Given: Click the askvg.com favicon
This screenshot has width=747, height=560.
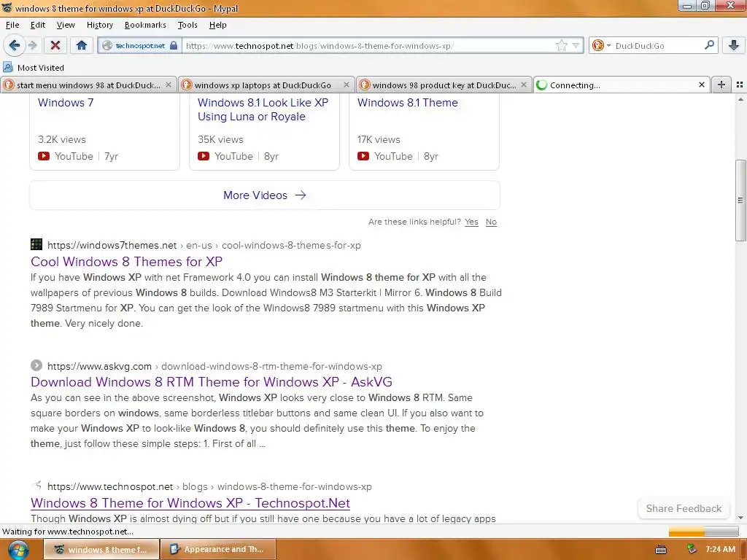Looking at the screenshot, I should (x=36, y=365).
